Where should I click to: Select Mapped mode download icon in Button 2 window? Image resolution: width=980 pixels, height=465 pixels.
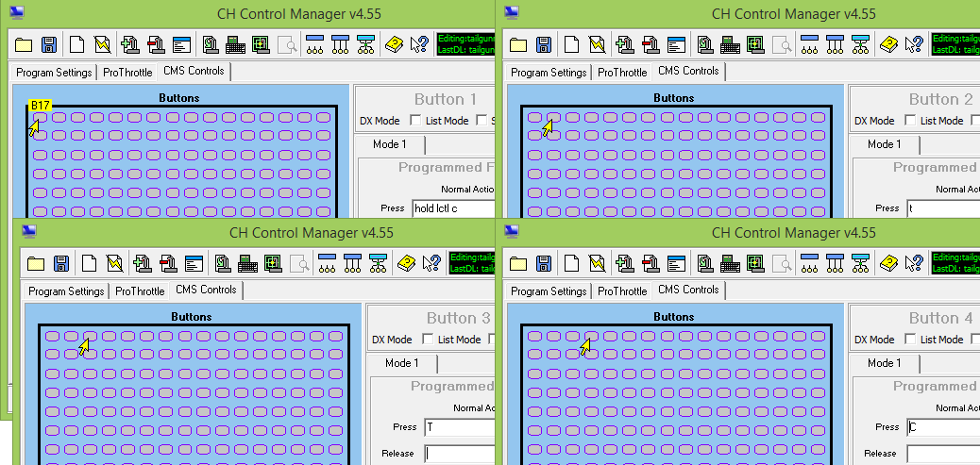[861, 44]
